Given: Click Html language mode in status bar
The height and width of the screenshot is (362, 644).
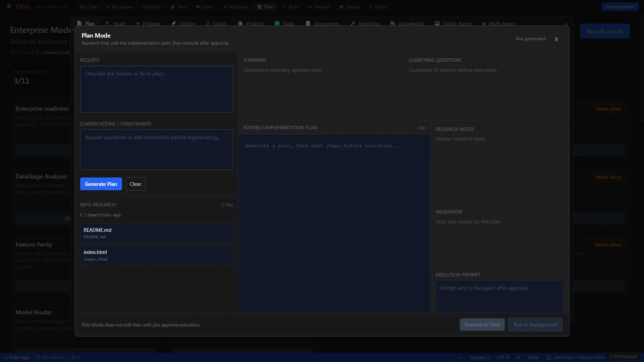Looking at the screenshot, I should click(533, 357).
